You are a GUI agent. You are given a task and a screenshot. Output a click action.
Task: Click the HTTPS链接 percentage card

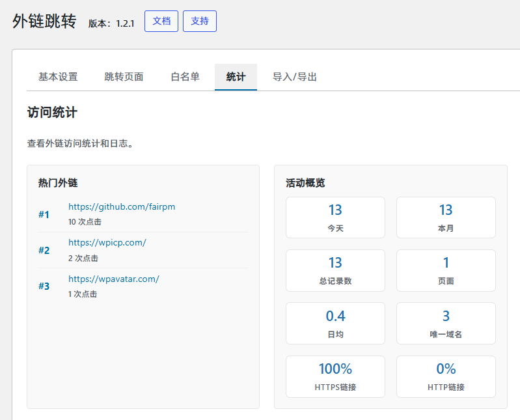[335, 376]
